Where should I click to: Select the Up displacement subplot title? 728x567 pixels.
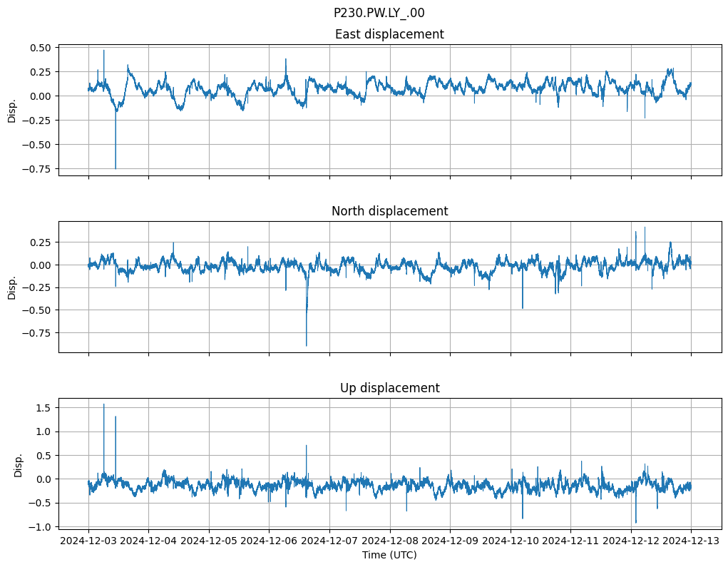(389, 388)
